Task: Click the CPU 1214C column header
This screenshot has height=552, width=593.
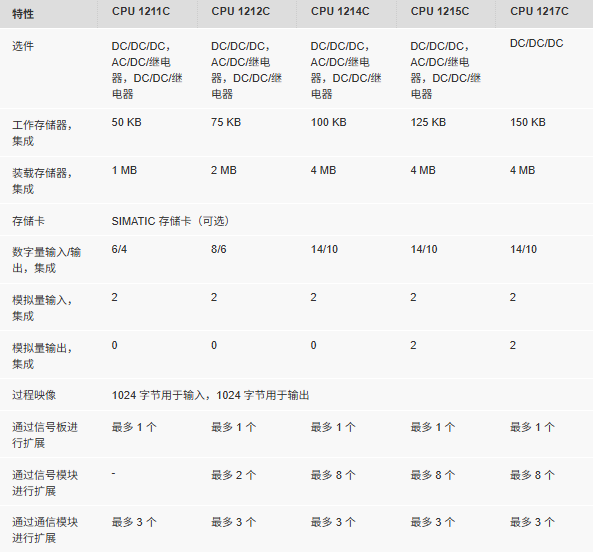Action: pos(340,11)
